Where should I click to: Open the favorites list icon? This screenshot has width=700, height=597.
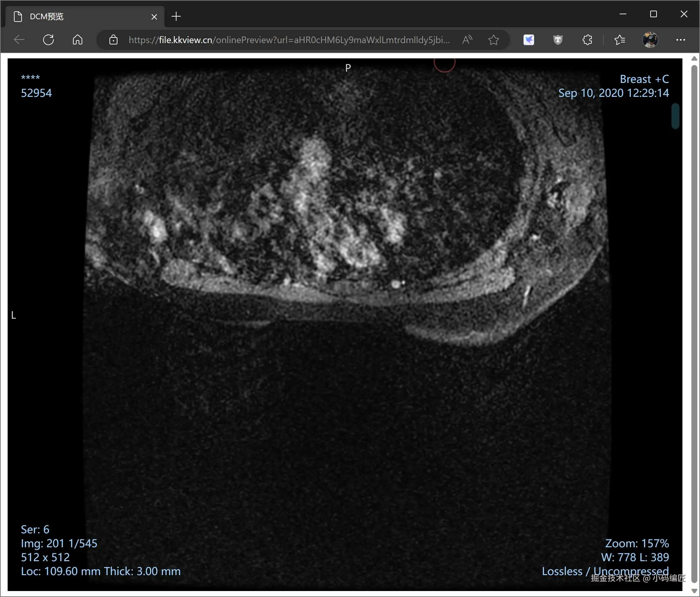tap(619, 40)
